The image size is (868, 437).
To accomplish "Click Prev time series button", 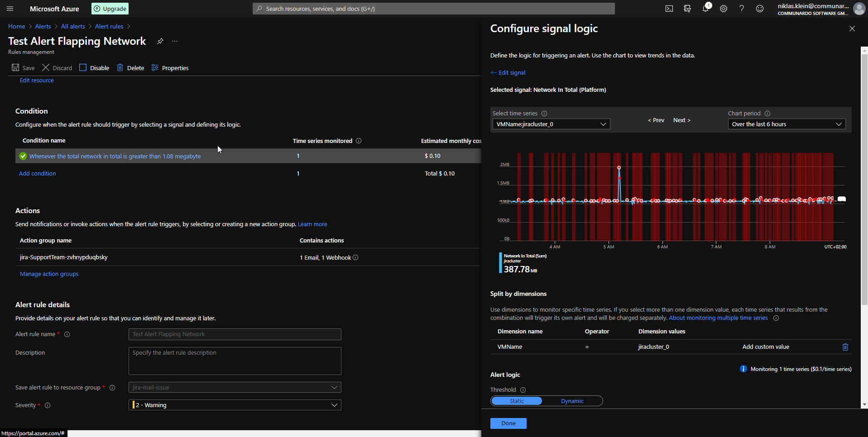I will point(656,120).
